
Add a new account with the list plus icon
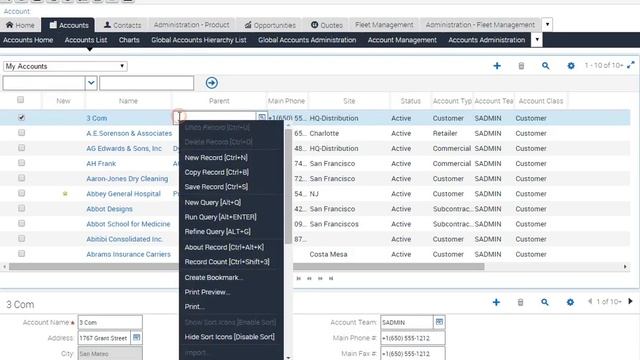pos(497,66)
